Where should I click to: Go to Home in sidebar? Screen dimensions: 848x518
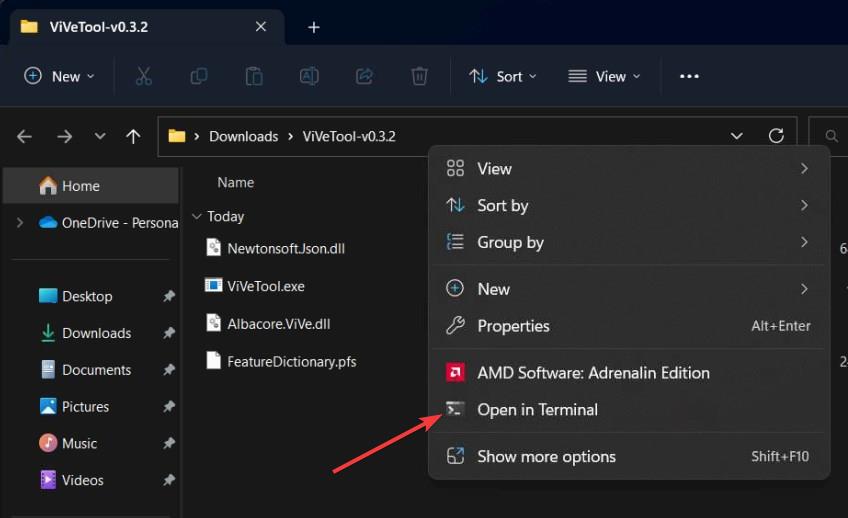[x=91, y=185]
